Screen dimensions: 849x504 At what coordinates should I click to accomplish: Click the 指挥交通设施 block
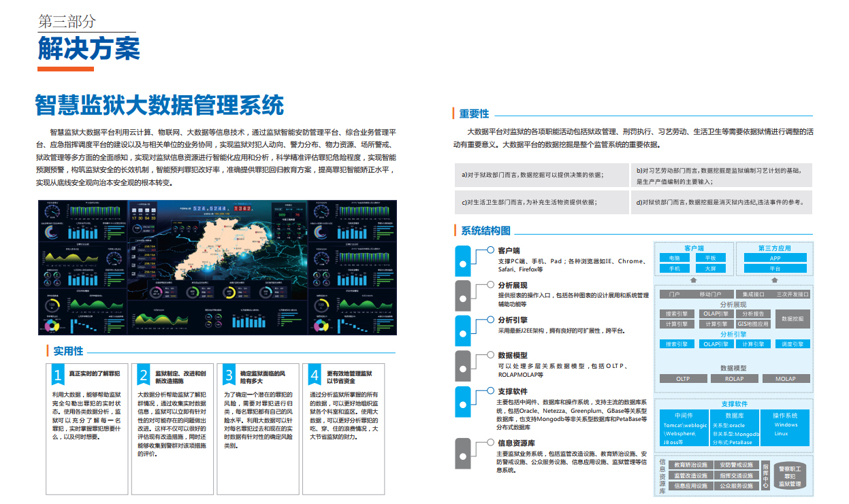(x=737, y=475)
